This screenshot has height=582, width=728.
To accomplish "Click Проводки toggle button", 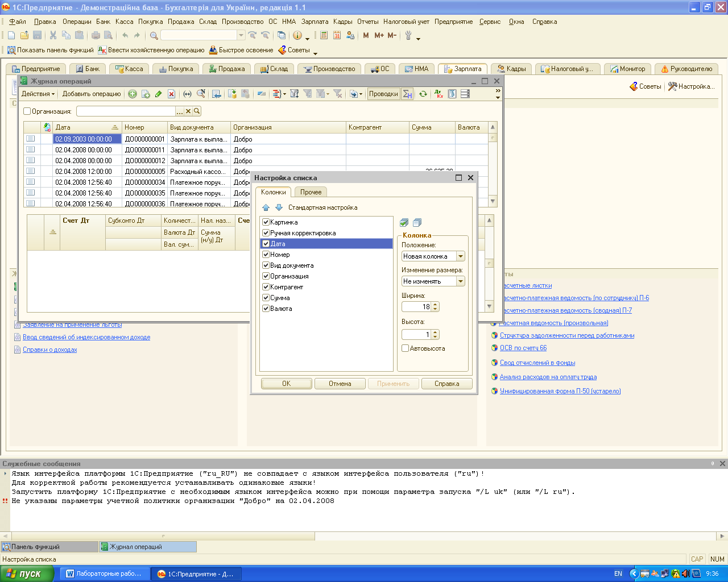I will (383, 94).
